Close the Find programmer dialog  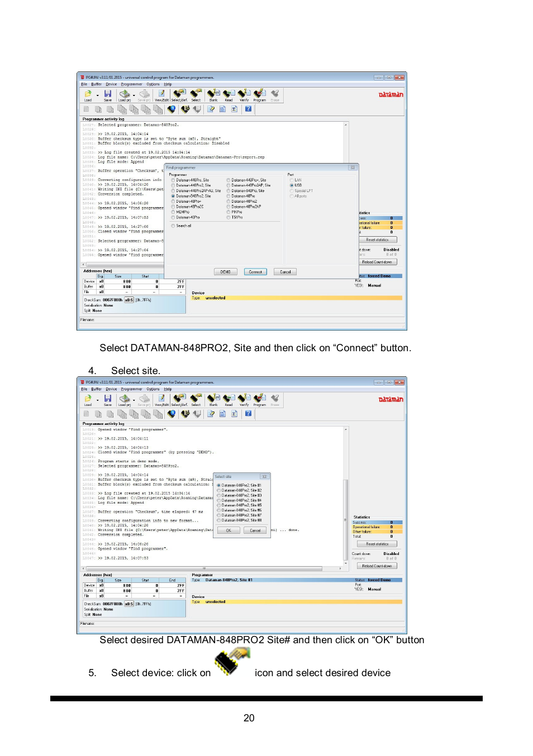pyautogui.click(x=353, y=168)
